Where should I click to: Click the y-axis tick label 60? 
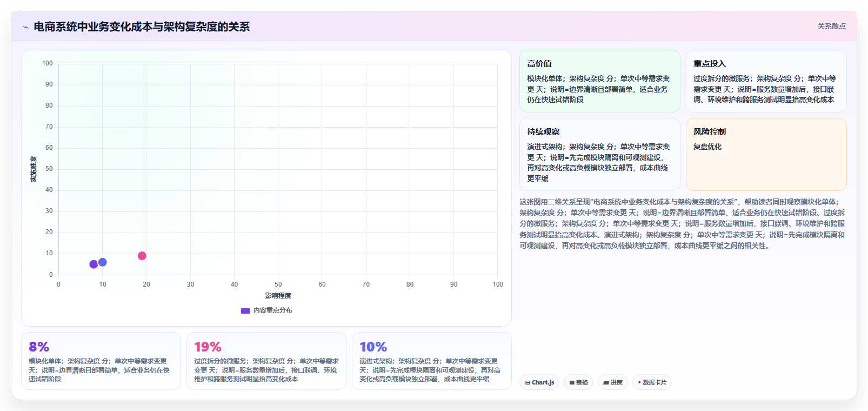point(49,148)
